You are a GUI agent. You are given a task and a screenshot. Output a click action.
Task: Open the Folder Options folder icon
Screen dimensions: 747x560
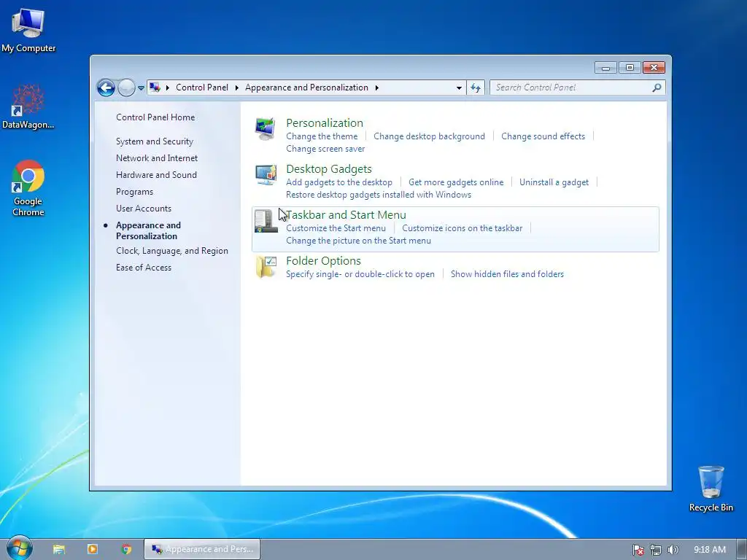click(266, 267)
